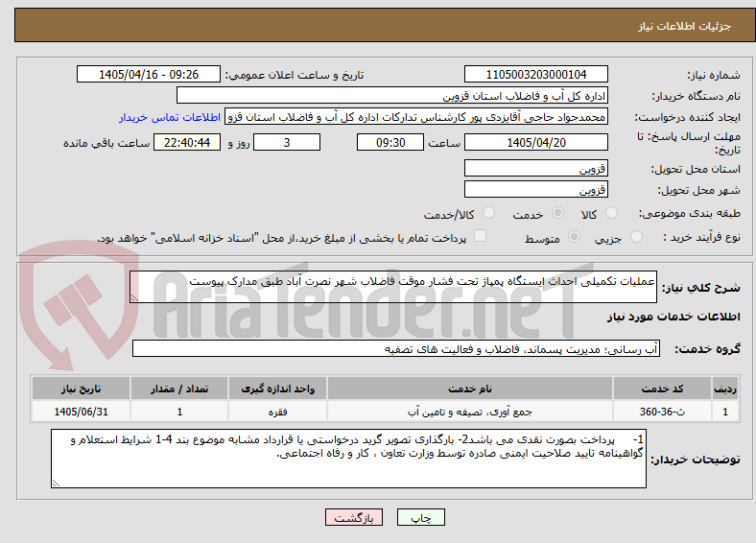
Task: Click the بازگشت back button
Action: pyautogui.click(x=354, y=517)
